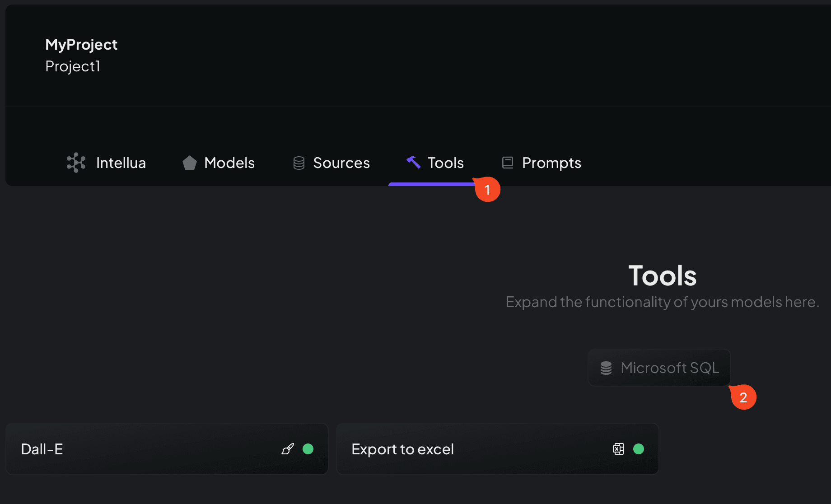Click the database icon beside Sources

tap(299, 163)
